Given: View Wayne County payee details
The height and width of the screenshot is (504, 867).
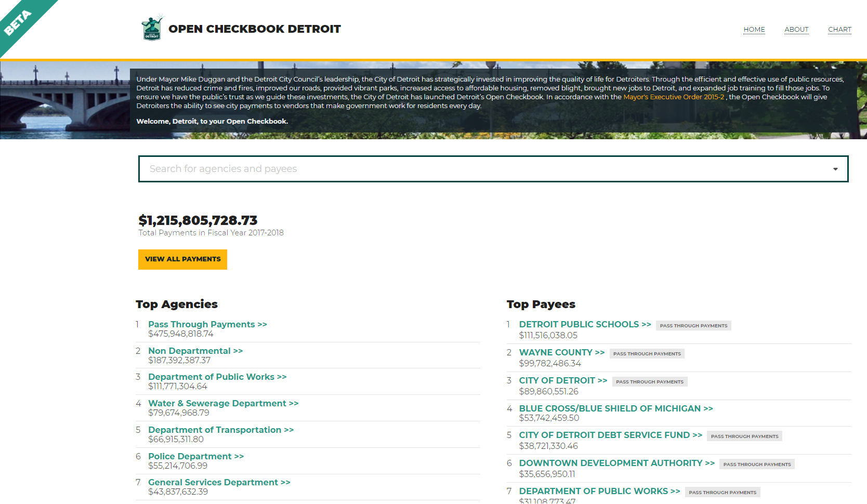Looking at the screenshot, I should pos(561,352).
